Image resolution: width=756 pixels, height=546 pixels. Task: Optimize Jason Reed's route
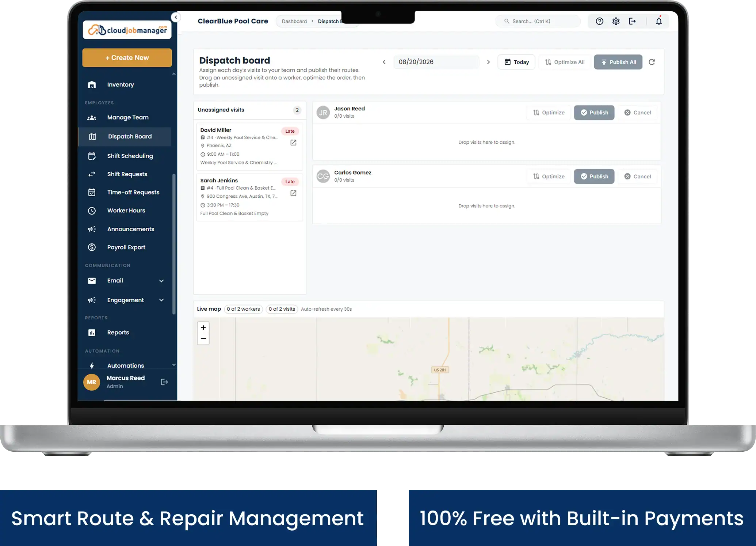(x=549, y=113)
